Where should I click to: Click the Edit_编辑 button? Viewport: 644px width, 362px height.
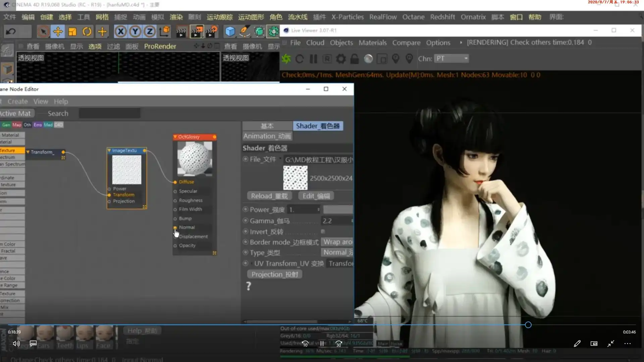click(316, 196)
